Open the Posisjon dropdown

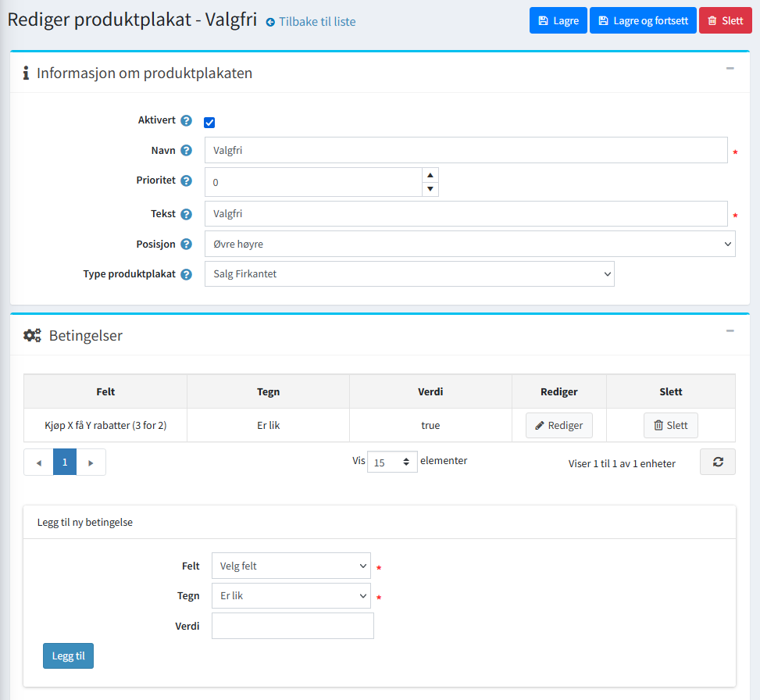pyautogui.click(x=469, y=244)
